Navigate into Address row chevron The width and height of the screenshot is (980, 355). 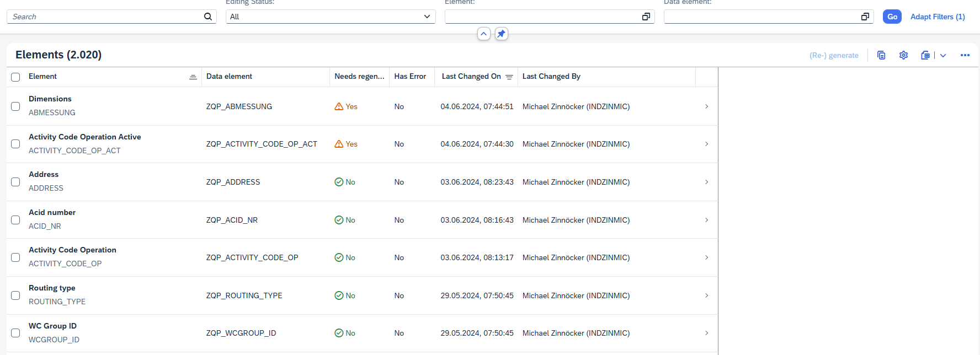pyautogui.click(x=706, y=182)
